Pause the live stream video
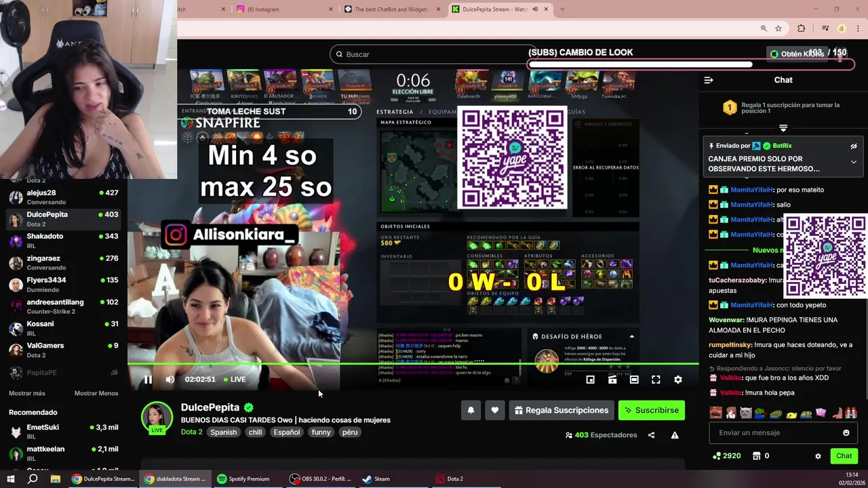 (x=148, y=380)
